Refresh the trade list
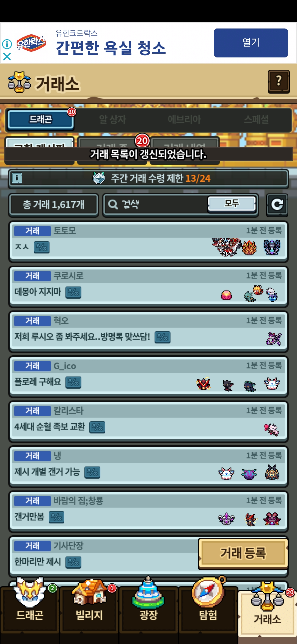This screenshot has width=297, height=644. point(277,205)
